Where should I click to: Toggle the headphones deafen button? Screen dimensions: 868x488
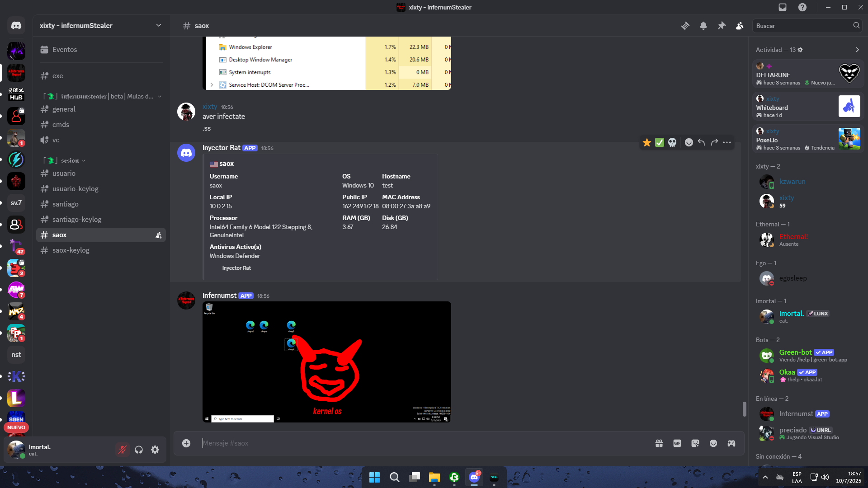point(139,450)
